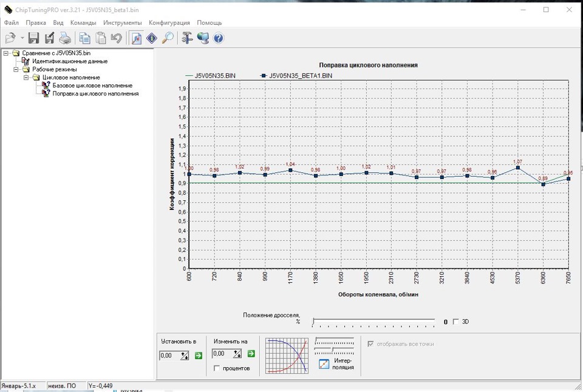Collapse the Цикловое наполнение folder node
The image size is (583, 392).
point(27,78)
